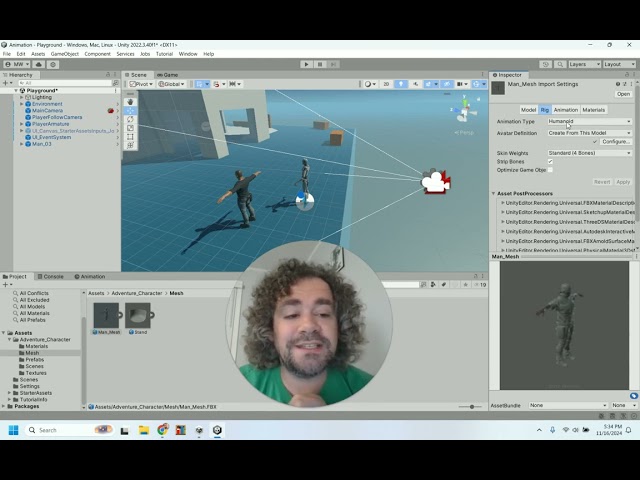Click the Configure avatar button
This screenshot has width=640, height=480.
pos(616,142)
